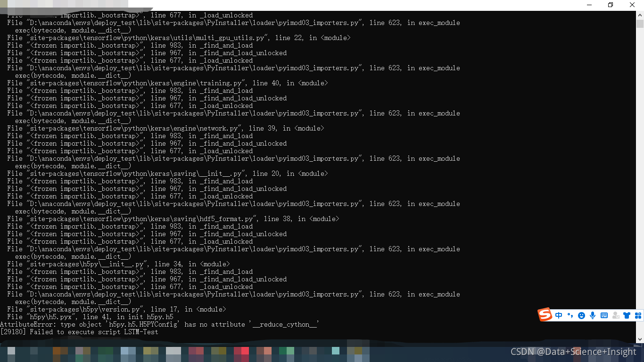Image resolution: width=644 pixels, height=362 pixels.
Task: Toggle Chinese/English mode on the 中 icon
Action: tap(559, 315)
